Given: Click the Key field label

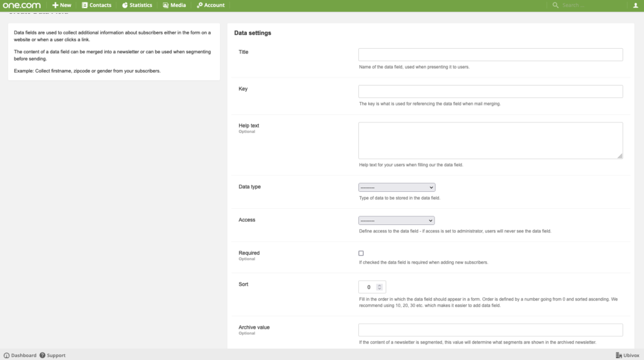Looking at the screenshot, I should [243, 89].
